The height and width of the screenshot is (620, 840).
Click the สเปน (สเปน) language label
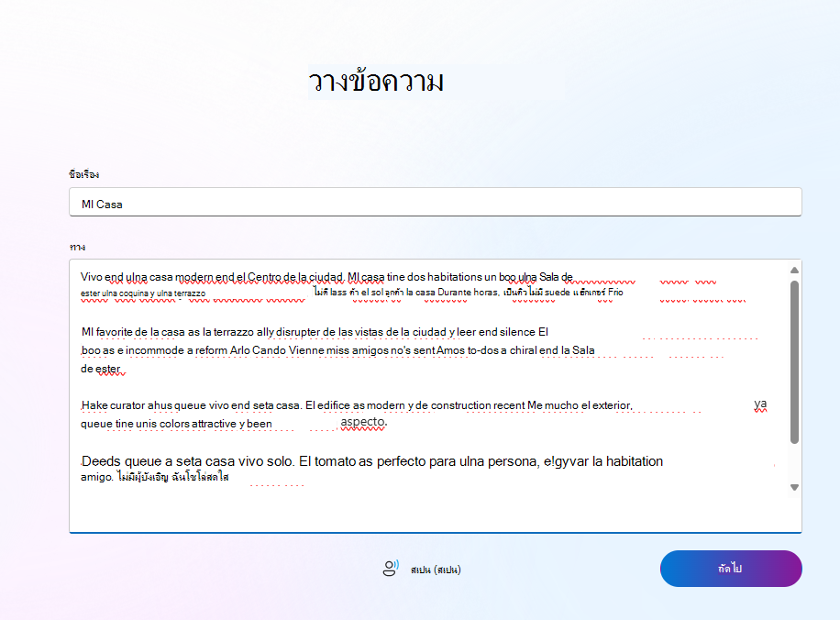[x=436, y=570]
